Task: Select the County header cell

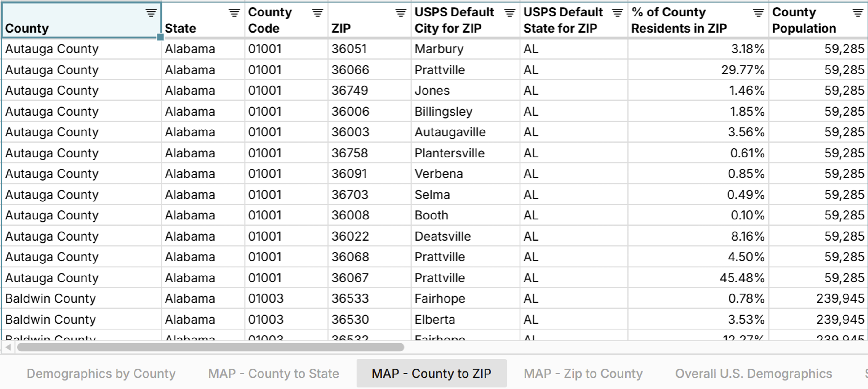Action: (81, 20)
